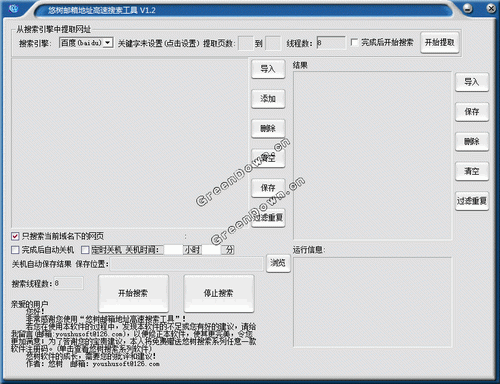Focus the 保存位置 path field
The image size is (500, 384).
point(187,264)
